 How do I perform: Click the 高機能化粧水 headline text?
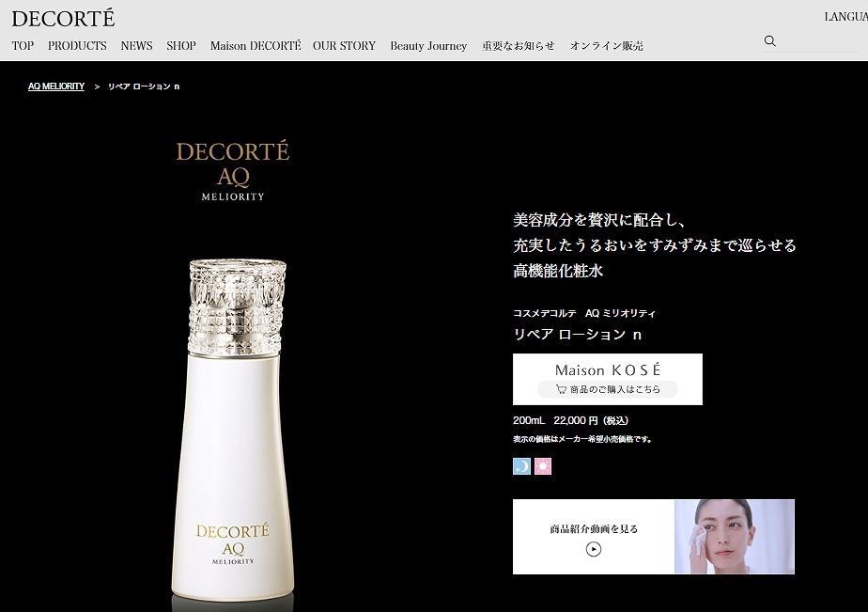[x=558, y=271]
